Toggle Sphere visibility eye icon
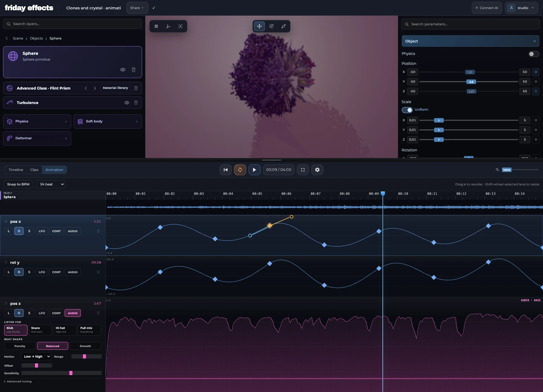This screenshot has height=392, width=543. [123, 70]
